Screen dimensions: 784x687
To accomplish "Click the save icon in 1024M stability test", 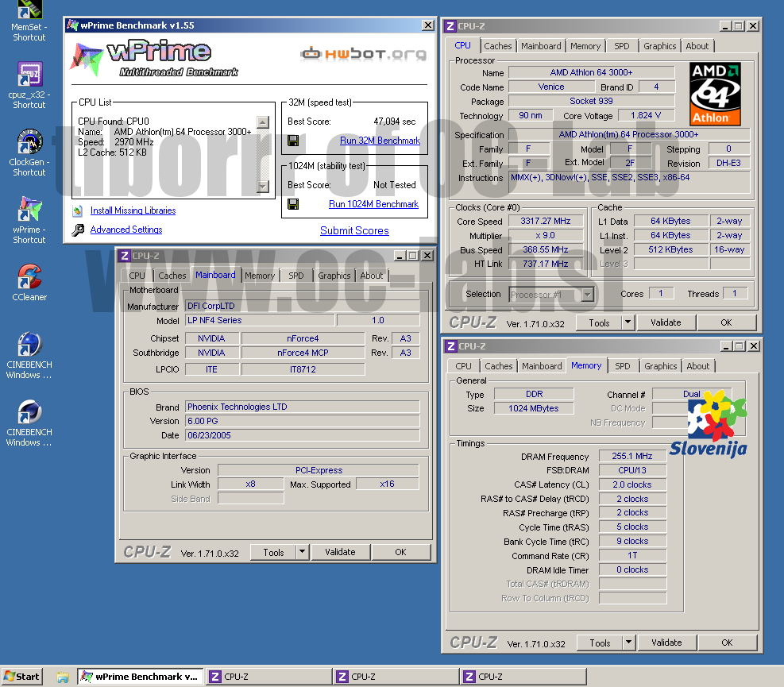I will 293,204.
